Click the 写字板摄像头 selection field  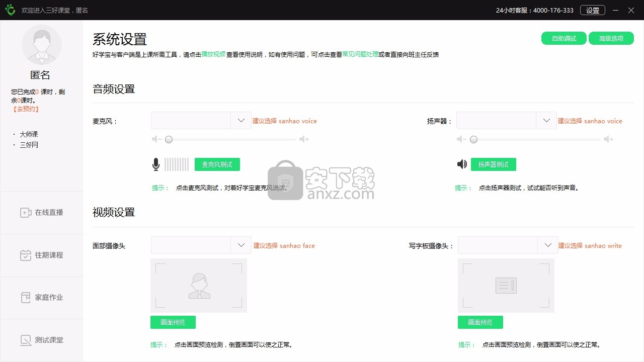point(508,245)
